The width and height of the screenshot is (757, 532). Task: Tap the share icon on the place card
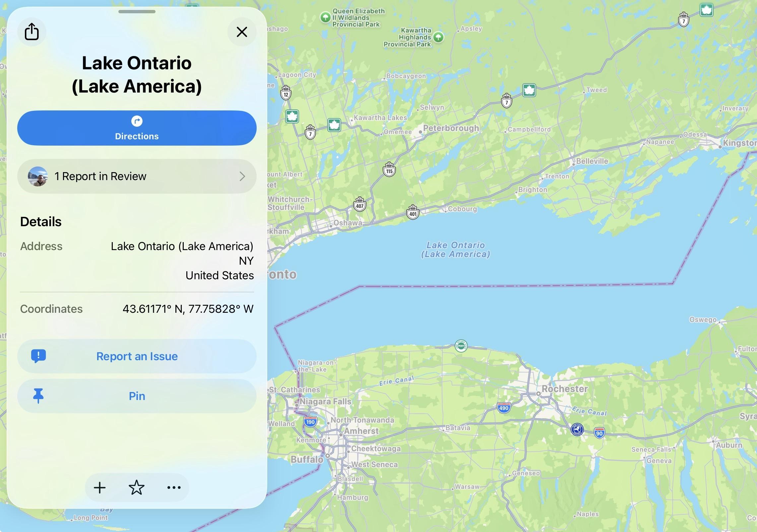pos(32,32)
